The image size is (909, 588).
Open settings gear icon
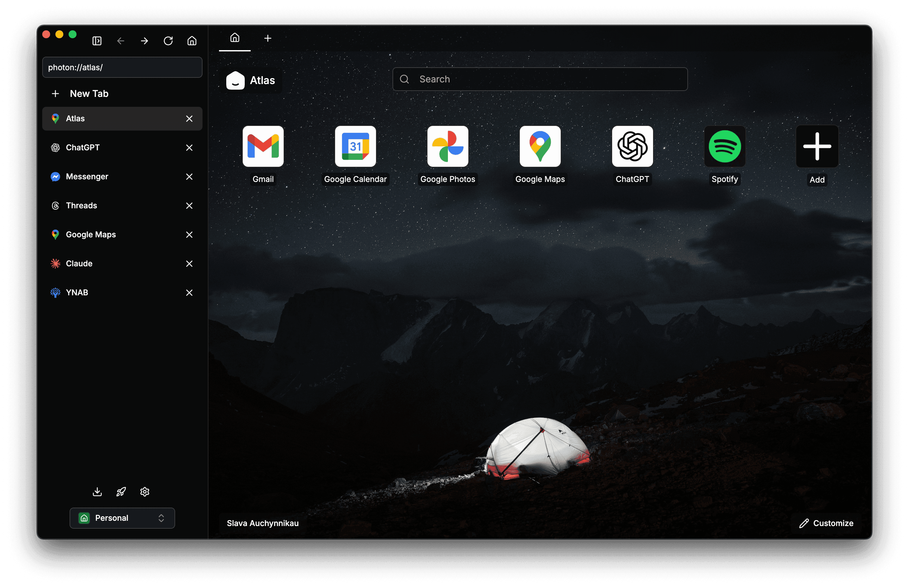click(145, 492)
